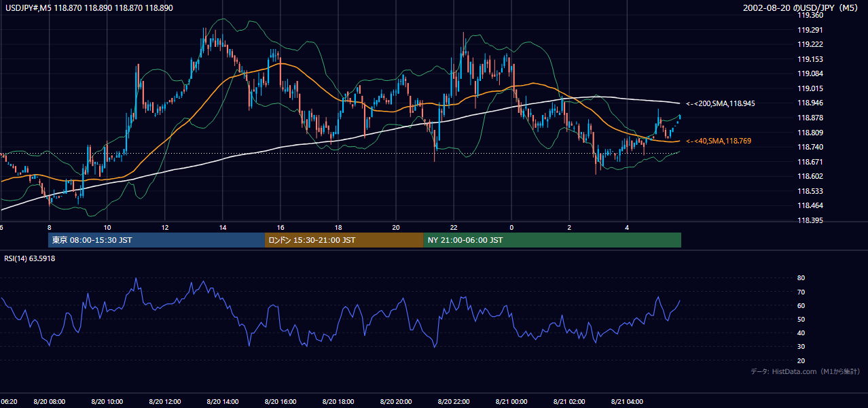868x408 pixels.
Task: Click RSI scale value 80
Action: pos(801,278)
